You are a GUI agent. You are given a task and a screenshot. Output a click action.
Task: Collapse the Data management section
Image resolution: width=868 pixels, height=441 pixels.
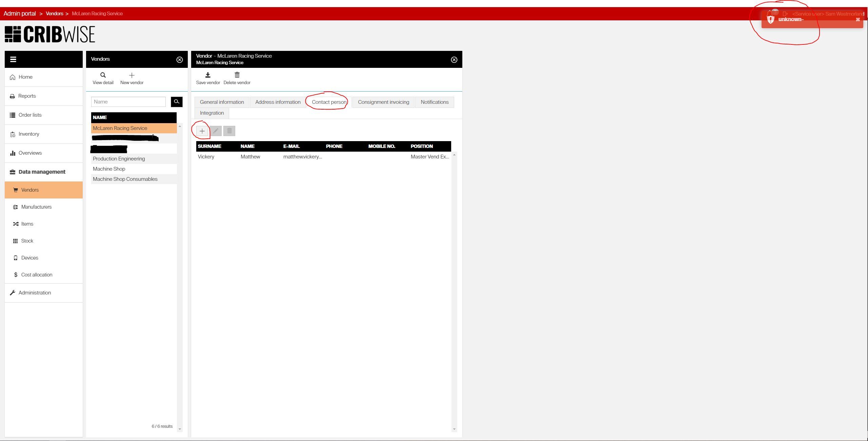pos(42,172)
